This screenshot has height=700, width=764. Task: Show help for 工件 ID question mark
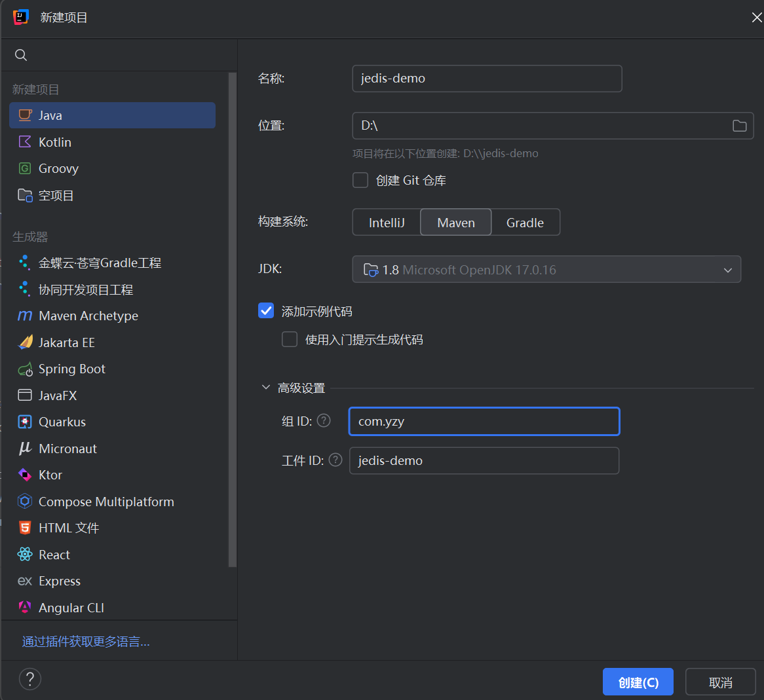pos(335,460)
